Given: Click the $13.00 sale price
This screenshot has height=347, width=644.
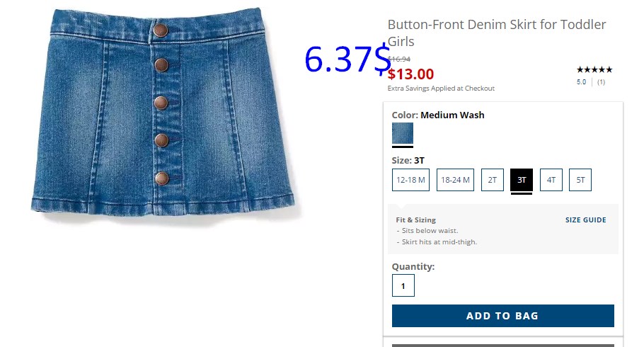Looking at the screenshot, I should click(410, 74).
